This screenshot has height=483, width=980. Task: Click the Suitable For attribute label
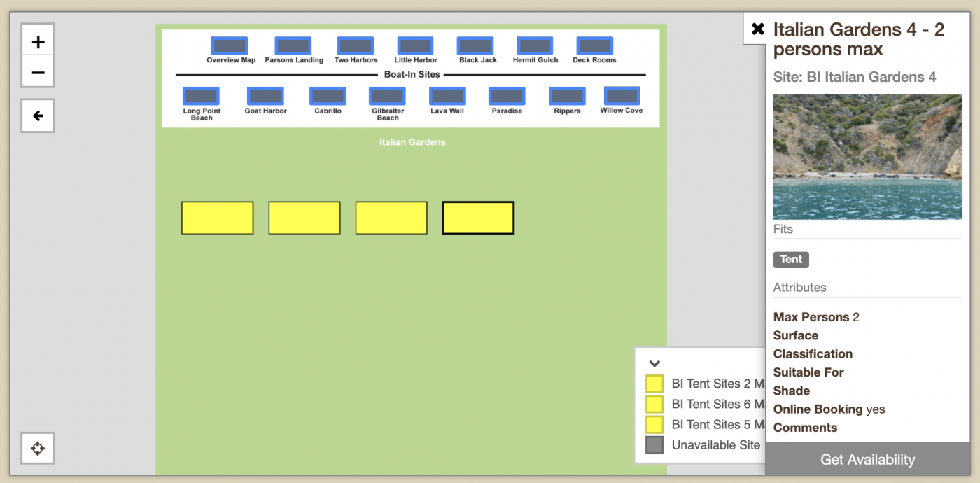pos(808,372)
